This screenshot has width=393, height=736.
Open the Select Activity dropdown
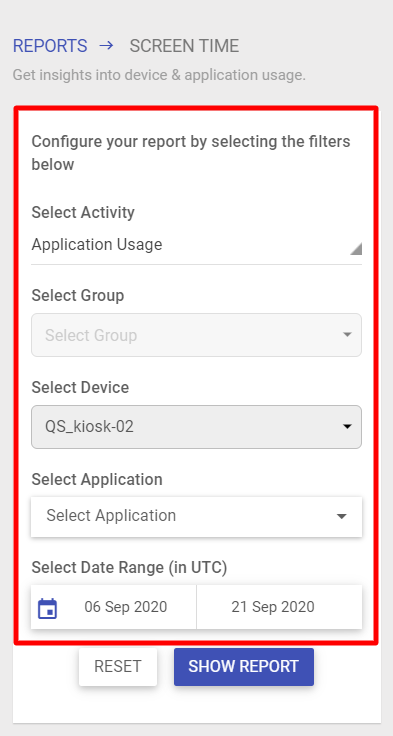pos(196,245)
